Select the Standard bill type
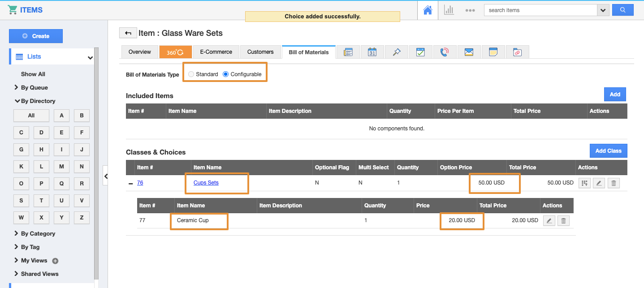The width and height of the screenshot is (644, 288). tap(191, 74)
